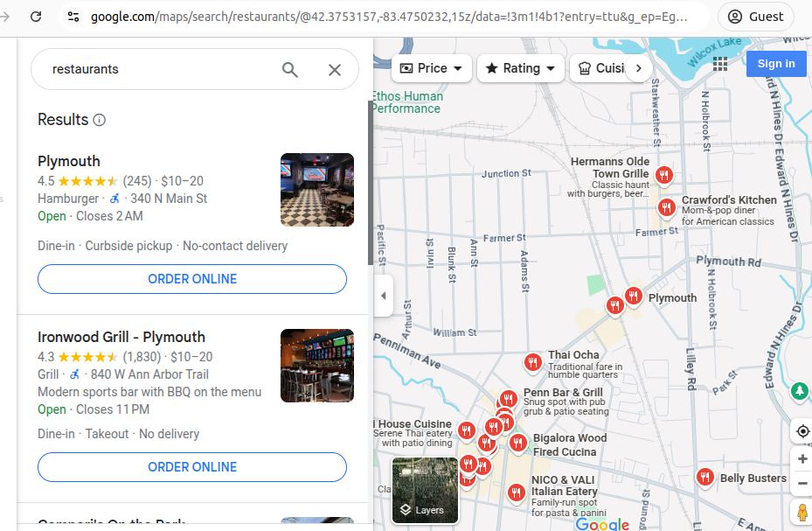Open the Plymouth restaurant listing title
Viewport: 812px width, 531px height.
(x=69, y=161)
